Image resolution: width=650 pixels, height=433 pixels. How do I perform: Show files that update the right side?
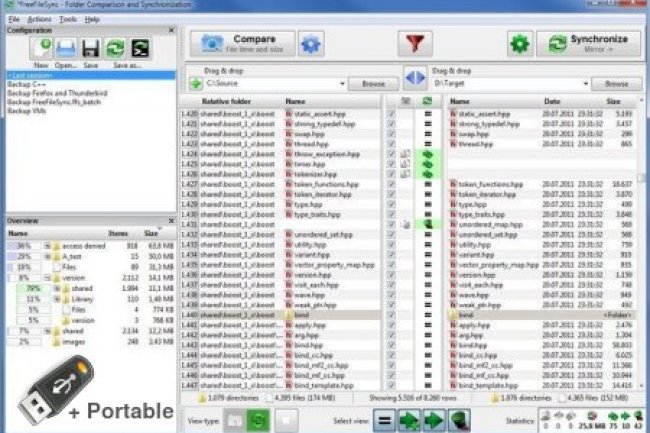pos(434,420)
